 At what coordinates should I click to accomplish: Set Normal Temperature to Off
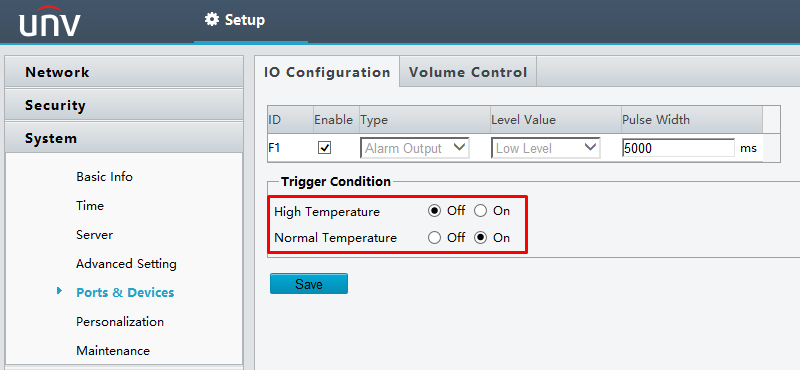coord(434,238)
